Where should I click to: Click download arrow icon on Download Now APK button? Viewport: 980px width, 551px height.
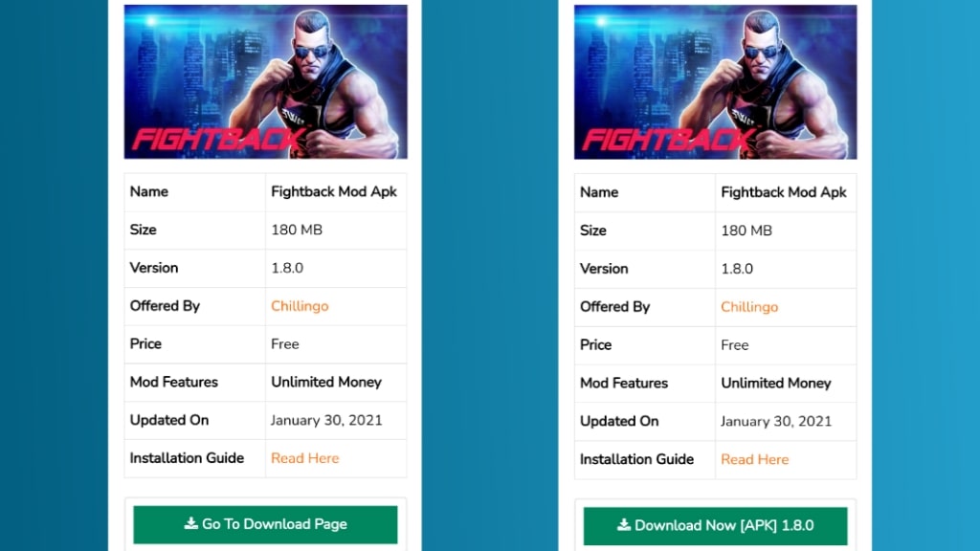[624, 525]
